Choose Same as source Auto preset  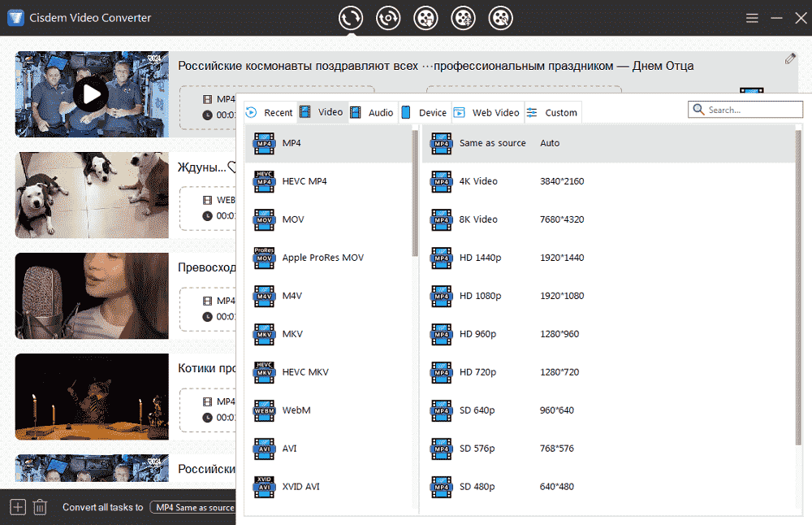pyautogui.click(x=608, y=143)
